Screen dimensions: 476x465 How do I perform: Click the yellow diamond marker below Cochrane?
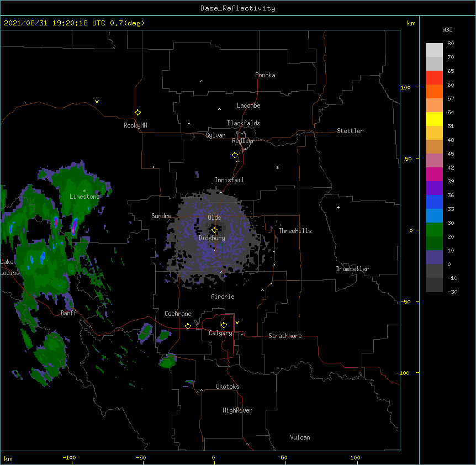click(x=188, y=326)
